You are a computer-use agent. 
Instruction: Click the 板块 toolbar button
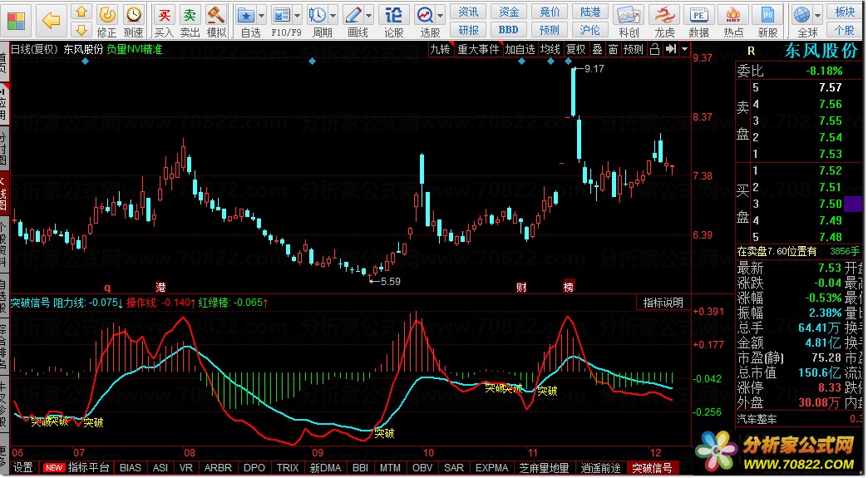pyautogui.click(x=845, y=12)
